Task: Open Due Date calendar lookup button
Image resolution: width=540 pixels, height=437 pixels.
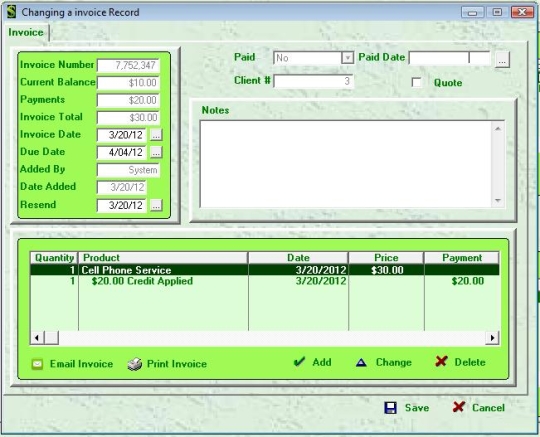Action: click(x=156, y=152)
